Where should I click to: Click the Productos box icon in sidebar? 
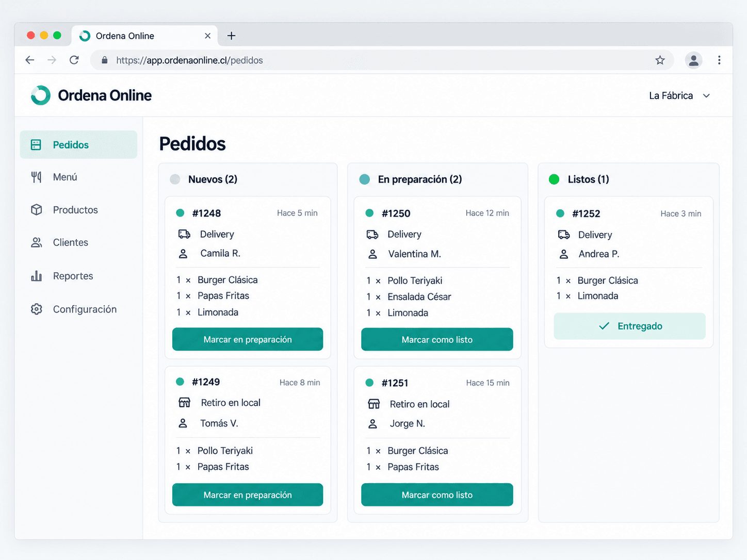pyautogui.click(x=36, y=210)
